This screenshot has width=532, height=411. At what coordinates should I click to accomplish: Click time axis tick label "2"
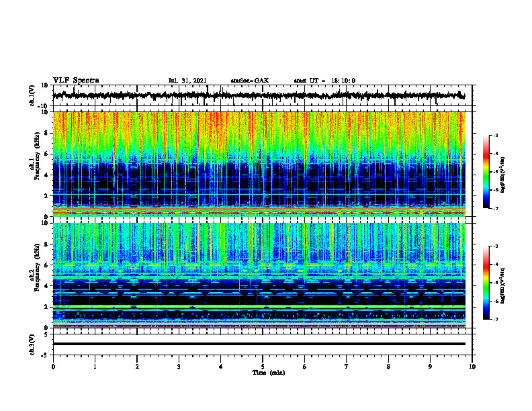[x=137, y=367]
